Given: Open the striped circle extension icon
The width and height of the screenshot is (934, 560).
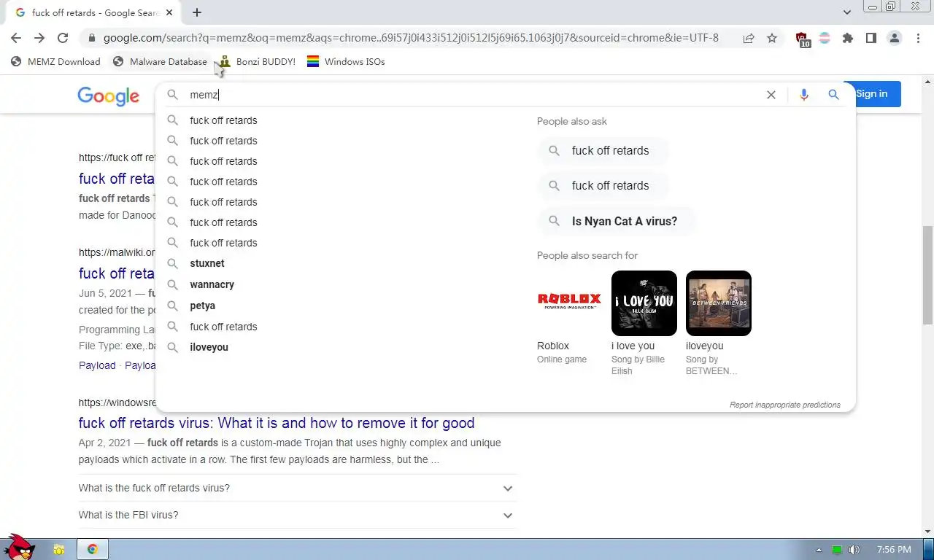Looking at the screenshot, I should click(825, 38).
